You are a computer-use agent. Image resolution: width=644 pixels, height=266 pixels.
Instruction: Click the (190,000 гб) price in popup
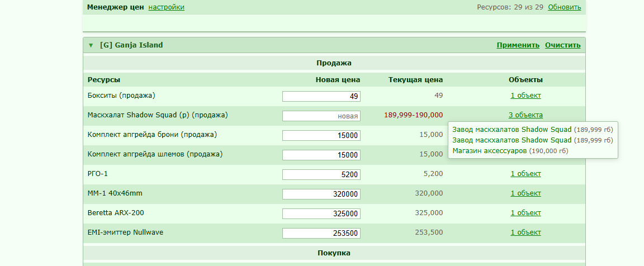pos(549,151)
